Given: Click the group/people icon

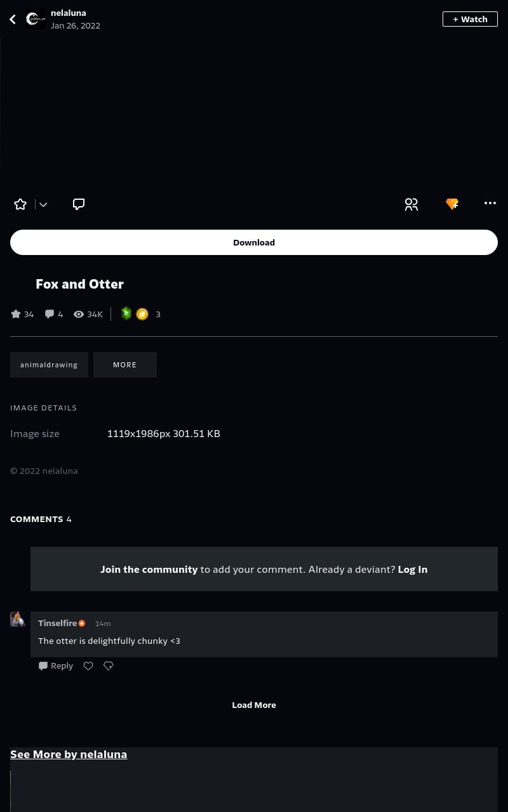Looking at the screenshot, I should point(411,204).
